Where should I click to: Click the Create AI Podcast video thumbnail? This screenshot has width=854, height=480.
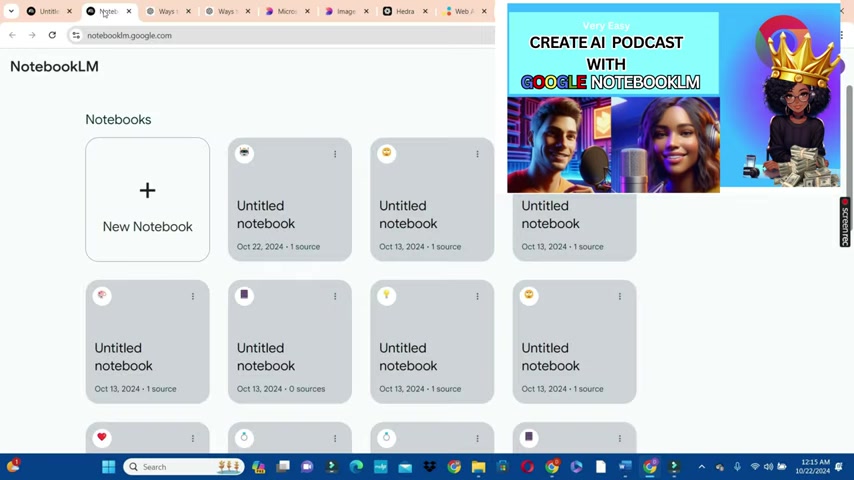(x=674, y=98)
